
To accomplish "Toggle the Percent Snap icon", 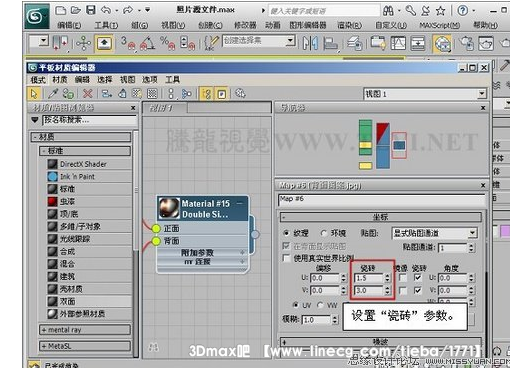I will [167, 43].
